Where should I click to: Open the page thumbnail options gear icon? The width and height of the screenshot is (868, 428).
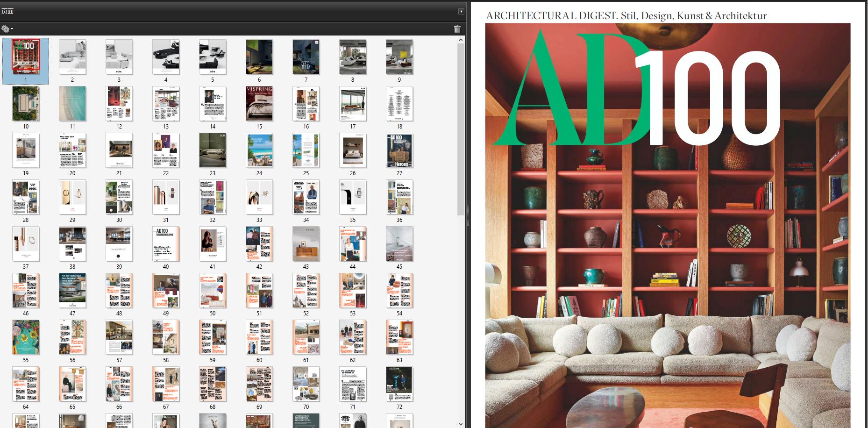tap(6, 29)
